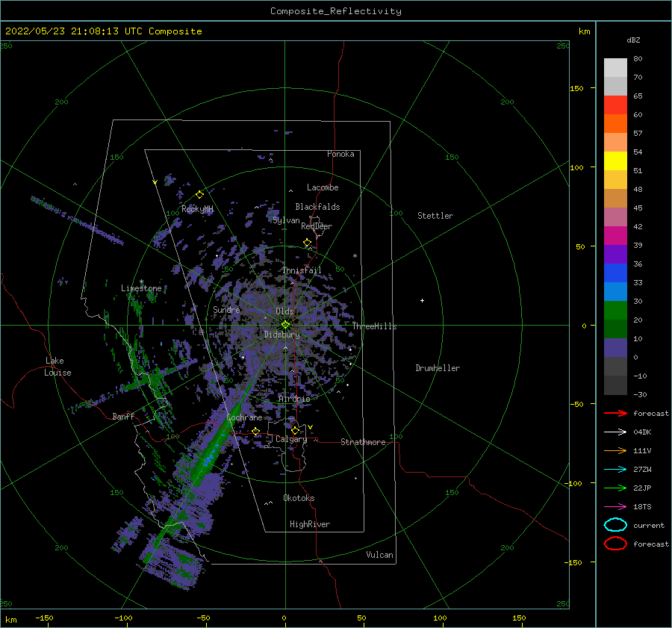Click the Stettler label
The height and width of the screenshot is (628, 672).
(435, 216)
